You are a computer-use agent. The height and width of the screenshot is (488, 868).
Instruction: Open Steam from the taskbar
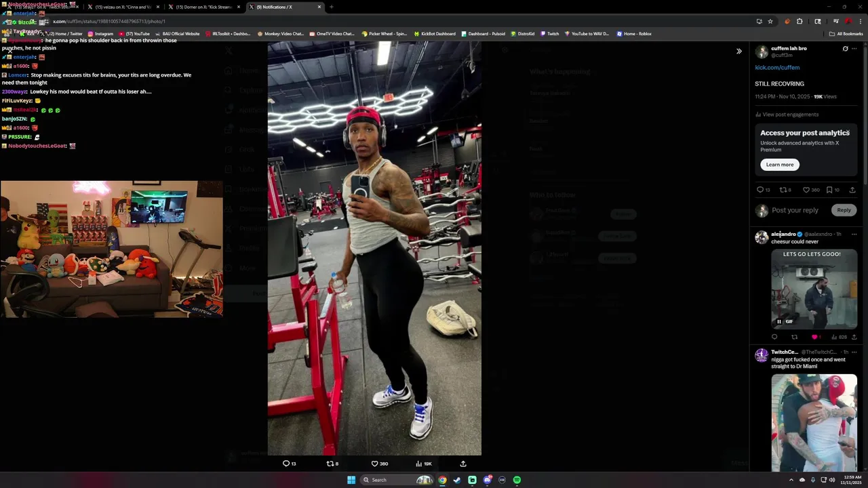pyautogui.click(x=457, y=480)
